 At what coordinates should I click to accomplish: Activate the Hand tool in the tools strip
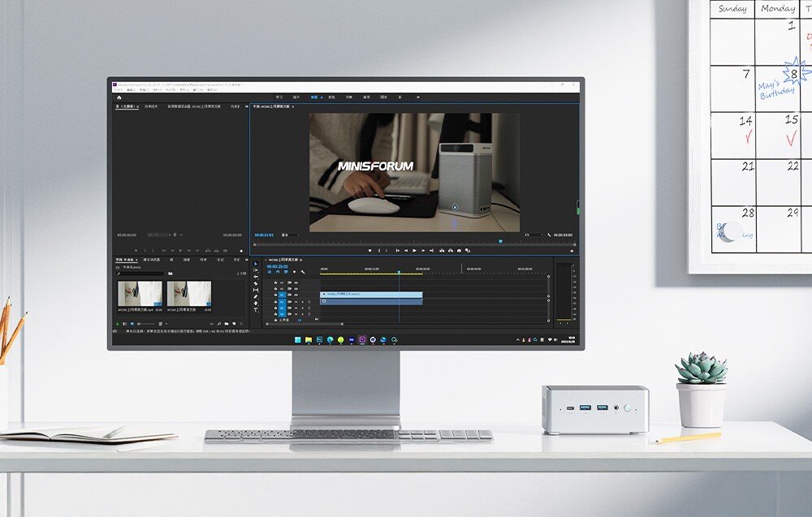click(255, 304)
